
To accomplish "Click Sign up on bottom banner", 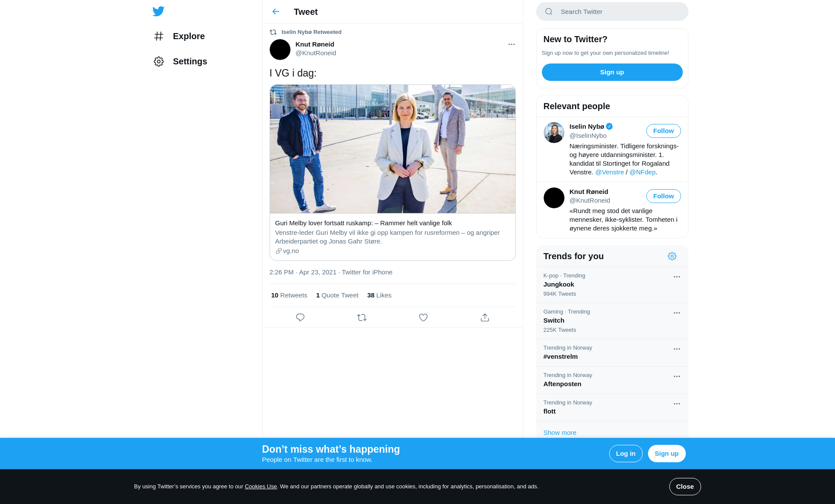I will pyautogui.click(x=666, y=454).
